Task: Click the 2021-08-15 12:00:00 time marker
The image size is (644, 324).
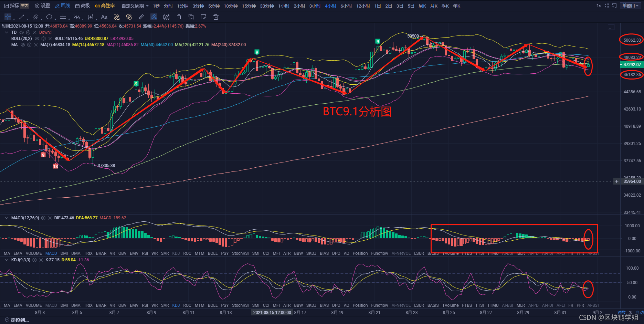Action: click(x=272, y=313)
